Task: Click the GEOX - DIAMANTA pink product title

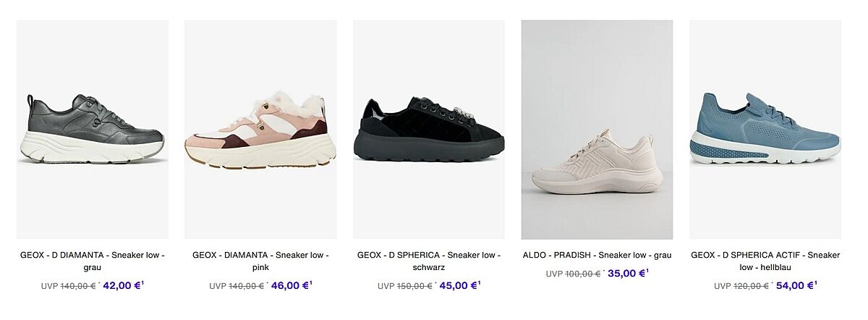Action: point(260,261)
